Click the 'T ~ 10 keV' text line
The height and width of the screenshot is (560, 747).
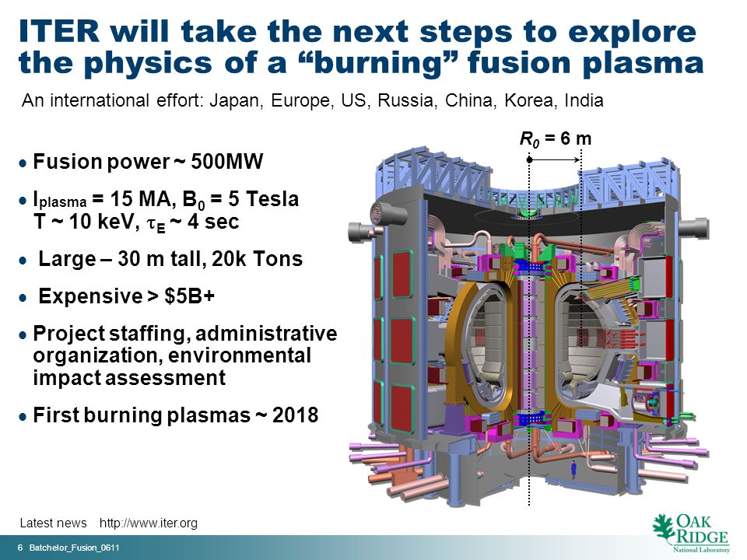click(x=136, y=222)
